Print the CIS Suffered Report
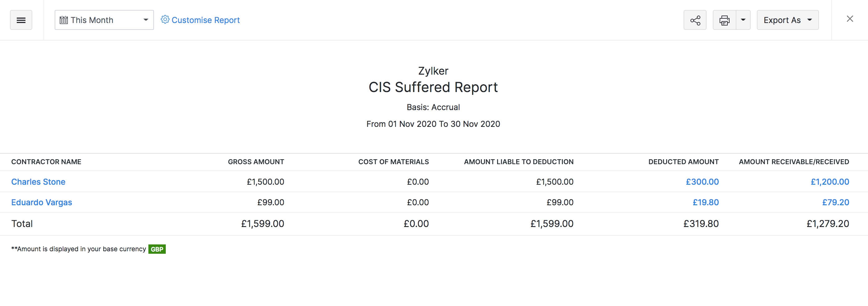The height and width of the screenshot is (306, 868). click(724, 20)
